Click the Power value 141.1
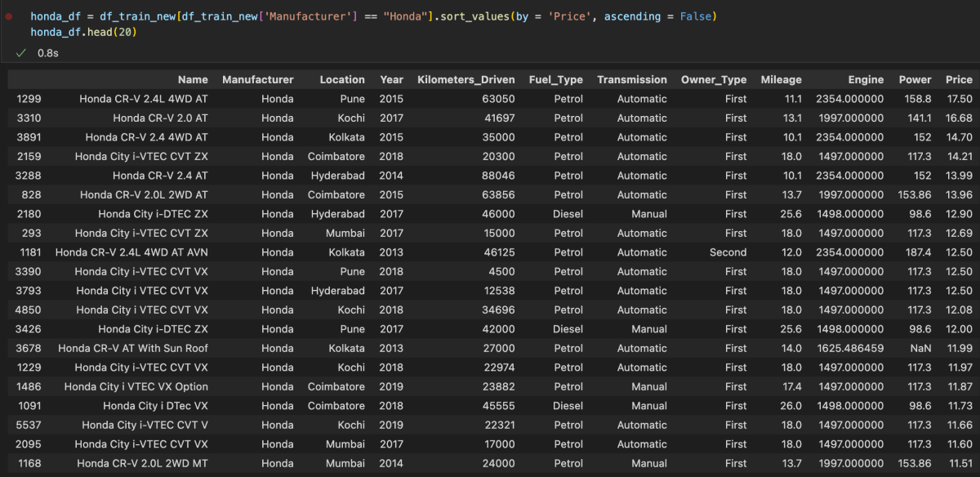The height and width of the screenshot is (477, 980). click(918, 118)
